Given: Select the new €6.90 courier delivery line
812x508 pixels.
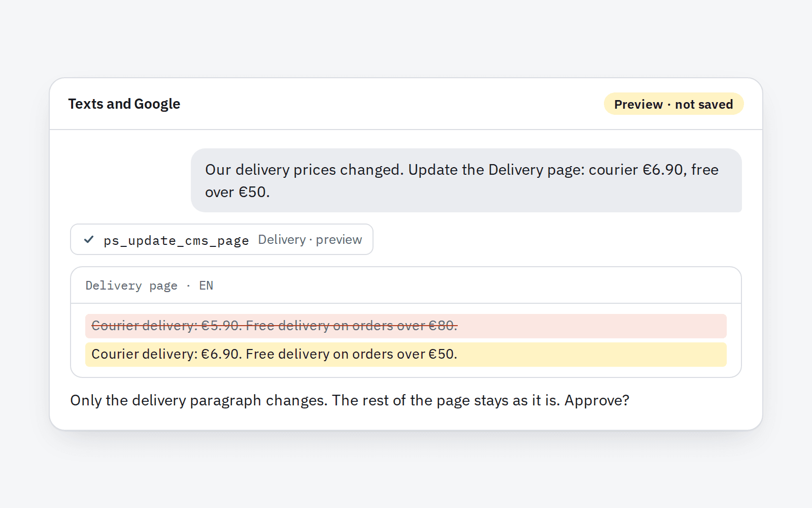Looking at the screenshot, I should pos(405,355).
